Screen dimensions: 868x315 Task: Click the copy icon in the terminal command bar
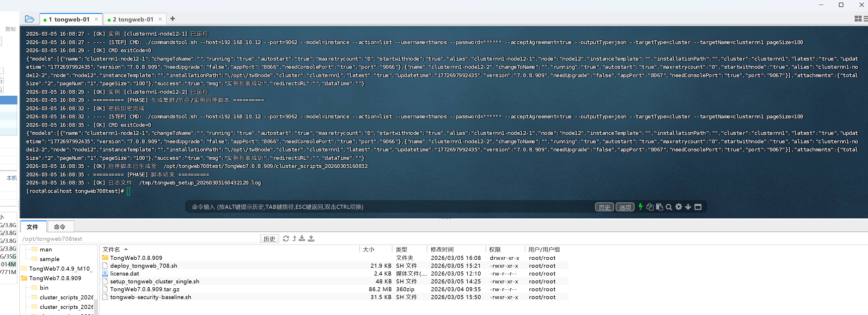(650, 207)
